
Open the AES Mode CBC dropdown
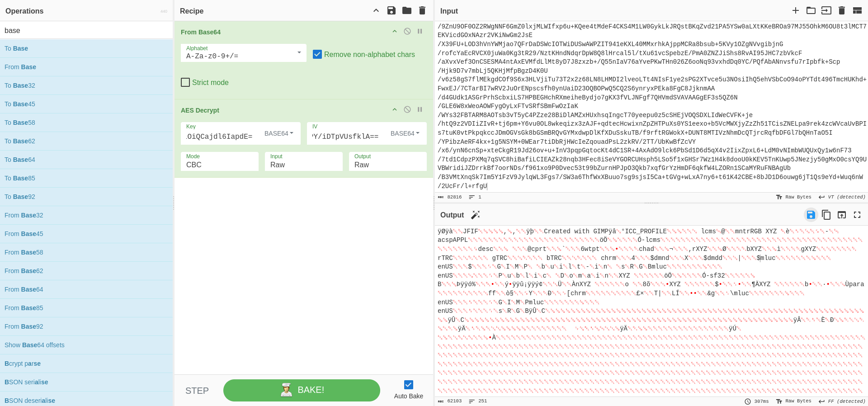point(219,161)
